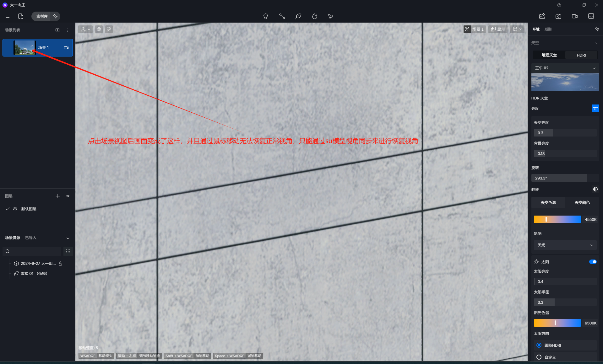Open the 素材库 asset library
Image resolution: width=603 pixels, height=364 pixels.
tap(42, 16)
